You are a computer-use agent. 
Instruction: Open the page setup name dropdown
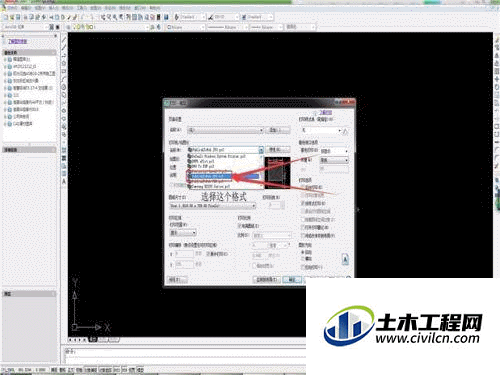point(226,130)
